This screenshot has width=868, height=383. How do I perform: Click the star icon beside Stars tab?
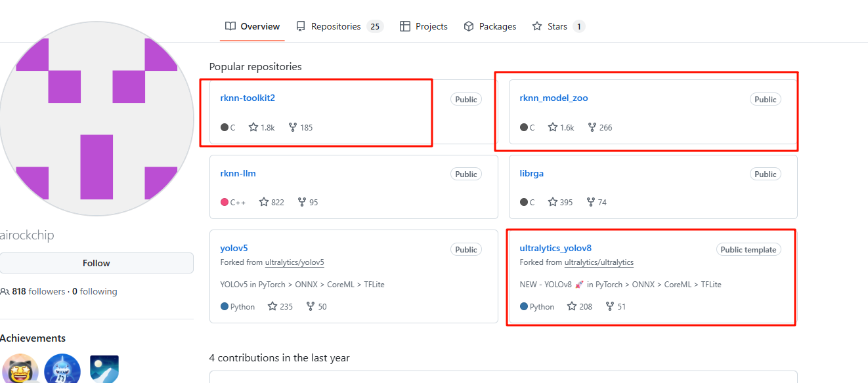pyautogui.click(x=537, y=26)
